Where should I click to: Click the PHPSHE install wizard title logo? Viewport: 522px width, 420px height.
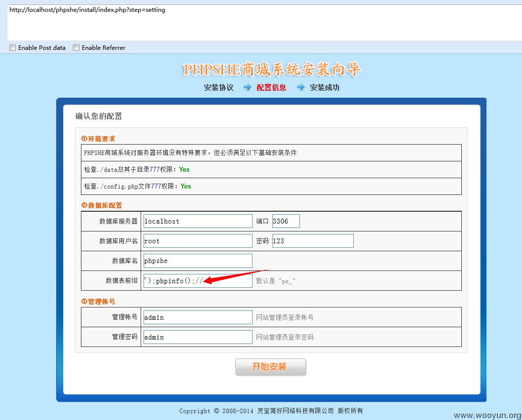pyautogui.click(x=271, y=70)
